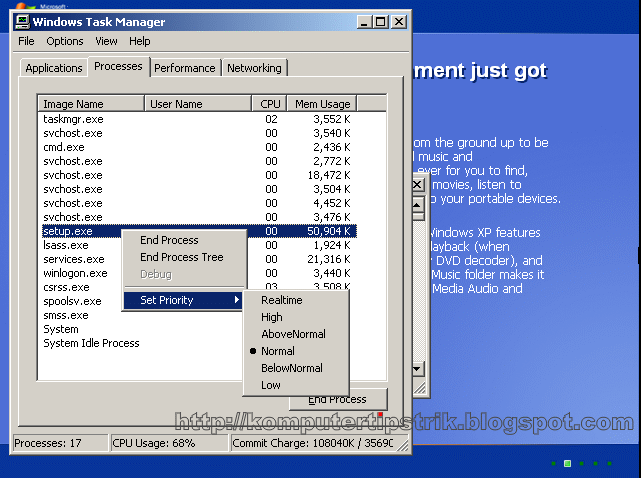Select the taskmgr.exe process row

point(199,119)
